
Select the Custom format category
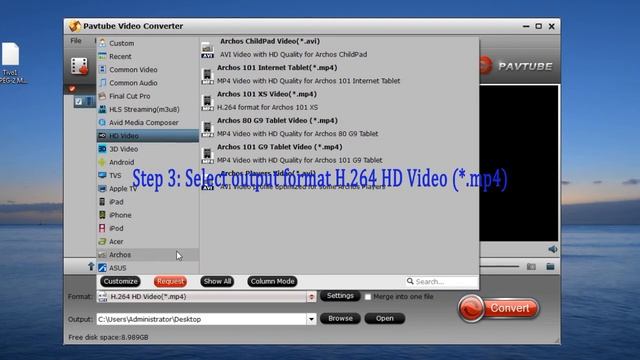(x=147, y=43)
